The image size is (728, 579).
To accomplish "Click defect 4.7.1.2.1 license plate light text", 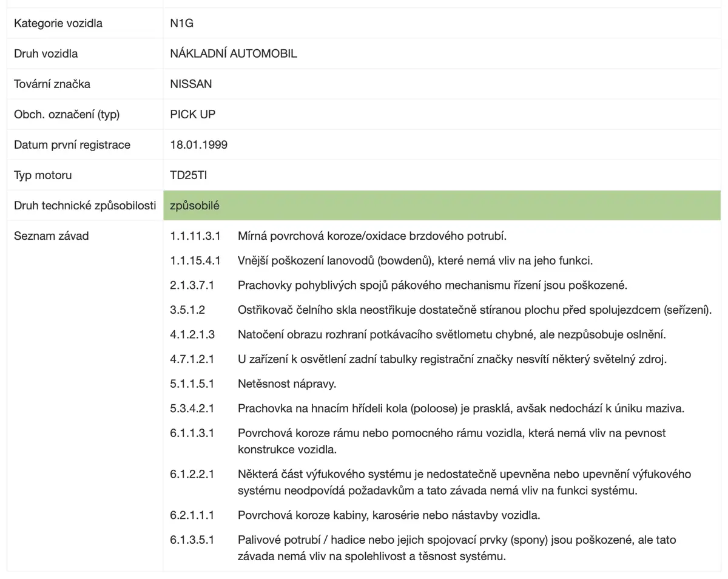I will [452, 359].
